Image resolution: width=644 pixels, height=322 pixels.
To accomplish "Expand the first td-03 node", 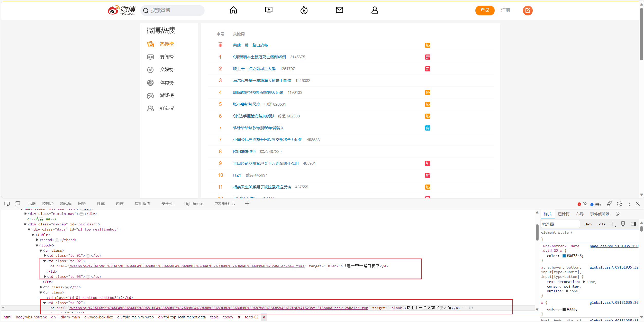I will (45, 277).
